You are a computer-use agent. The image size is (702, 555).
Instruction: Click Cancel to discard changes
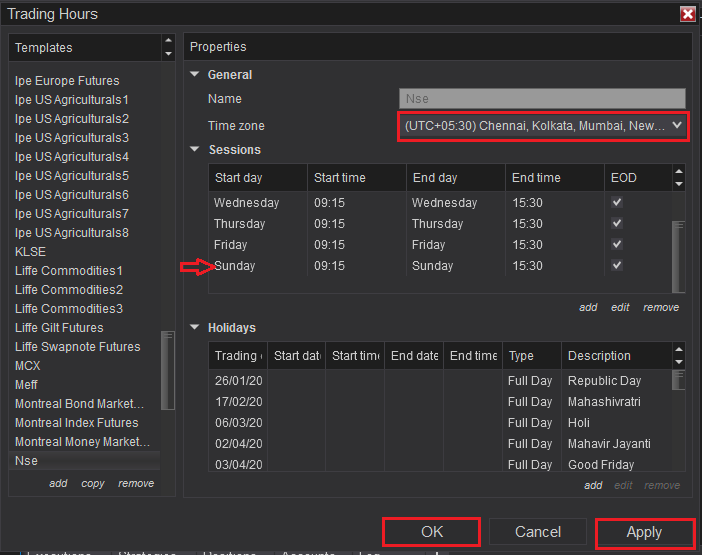[538, 532]
